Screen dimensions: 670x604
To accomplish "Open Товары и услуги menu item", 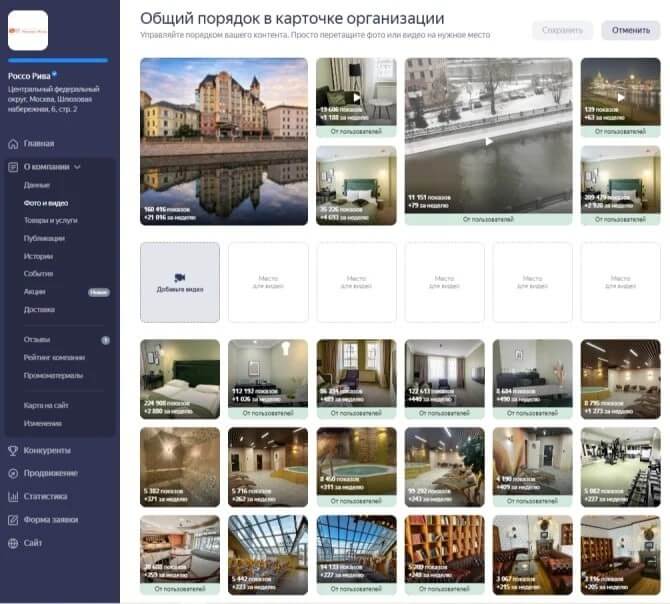I will [x=50, y=220].
